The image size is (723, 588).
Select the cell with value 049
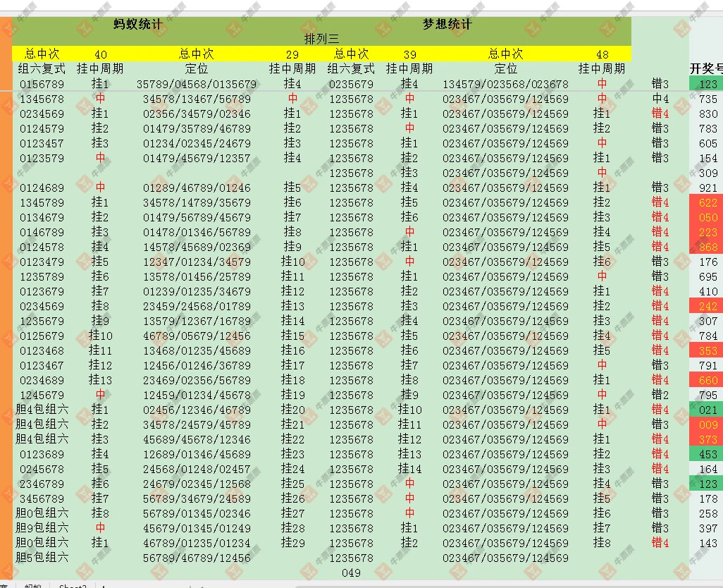(x=350, y=572)
